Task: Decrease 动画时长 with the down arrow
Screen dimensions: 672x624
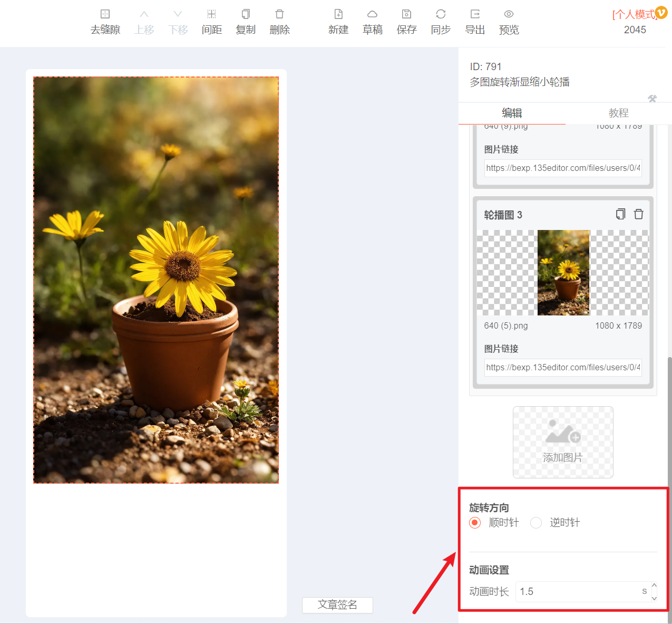Action: 654,598
